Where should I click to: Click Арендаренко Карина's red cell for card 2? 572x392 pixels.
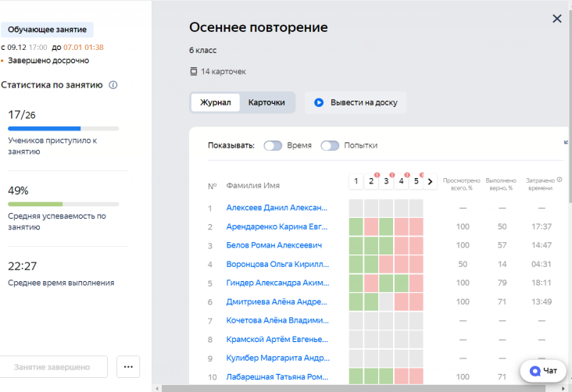click(x=371, y=226)
